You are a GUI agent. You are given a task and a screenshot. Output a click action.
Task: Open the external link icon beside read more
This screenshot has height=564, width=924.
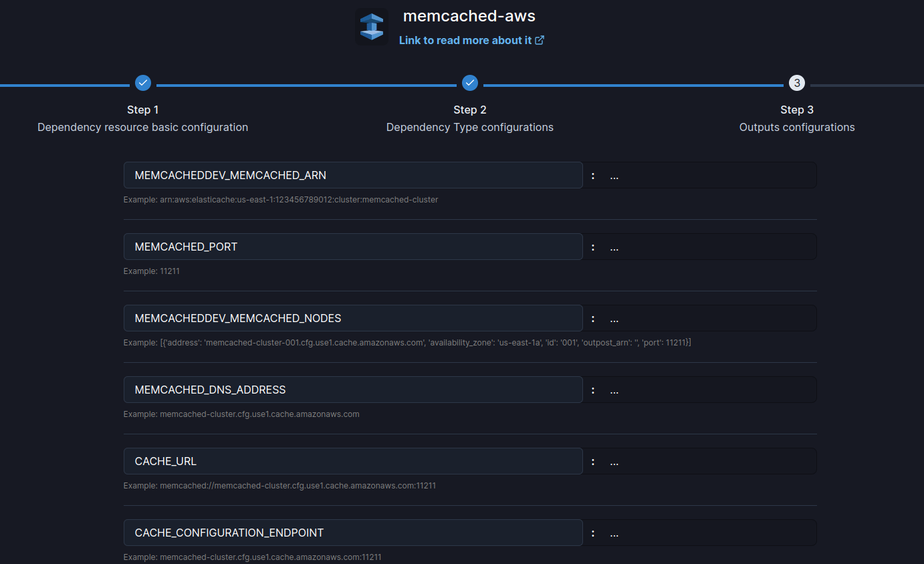(x=540, y=40)
